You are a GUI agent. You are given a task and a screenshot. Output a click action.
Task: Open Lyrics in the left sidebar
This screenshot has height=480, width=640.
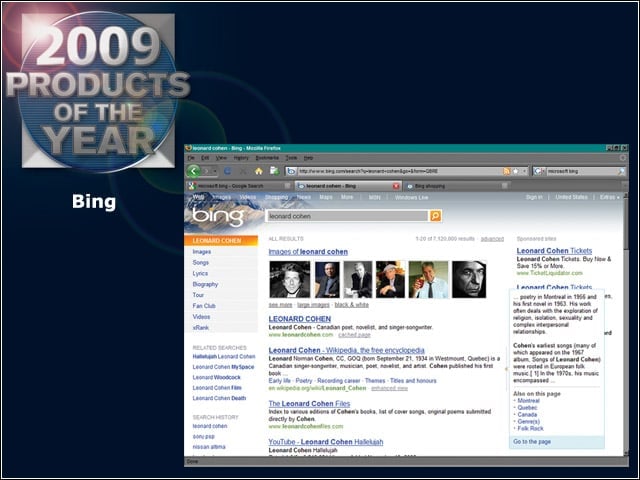[200, 273]
